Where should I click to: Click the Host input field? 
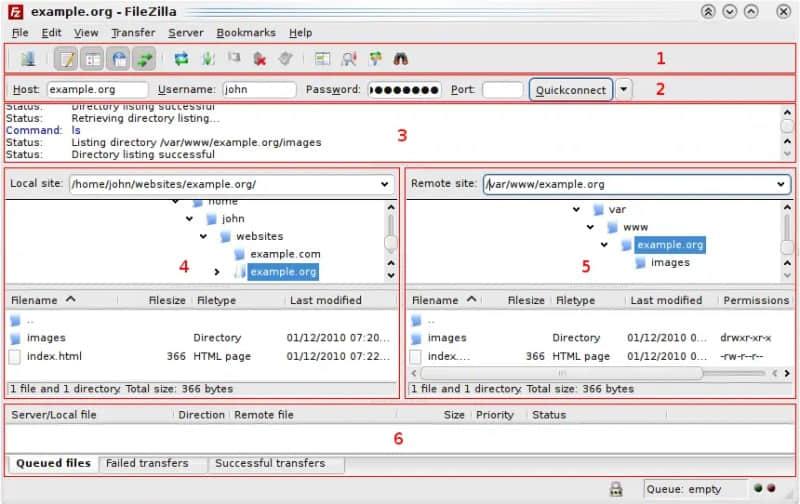pos(97,89)
